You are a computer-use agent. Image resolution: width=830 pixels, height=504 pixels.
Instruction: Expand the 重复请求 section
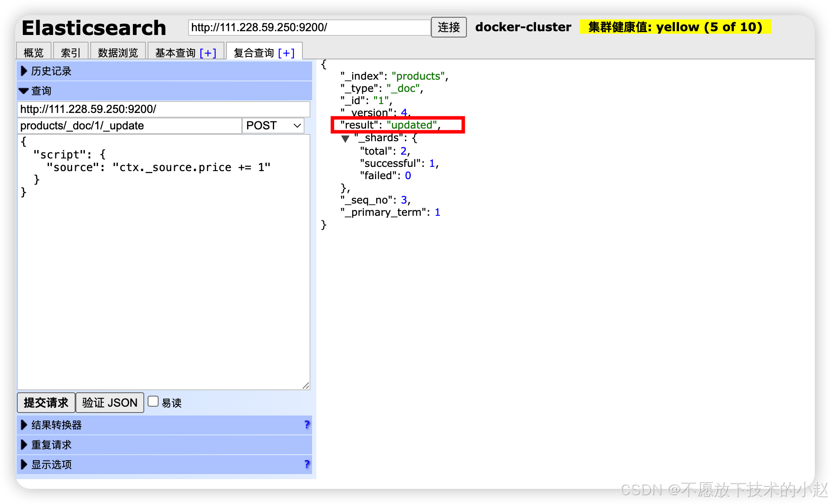click(51, 445)
